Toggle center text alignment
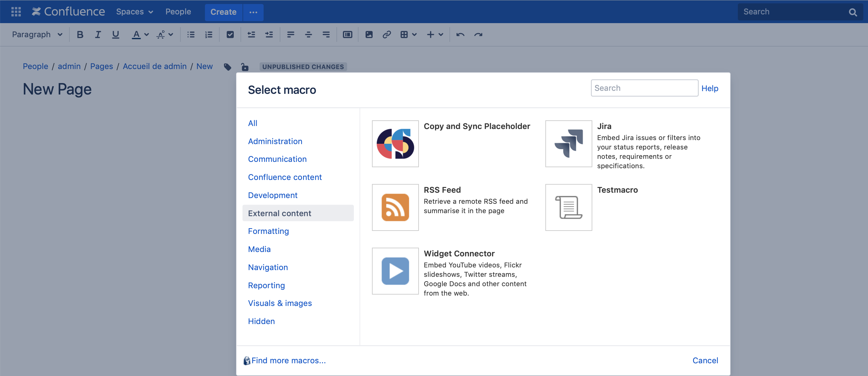 coord(308,34)
